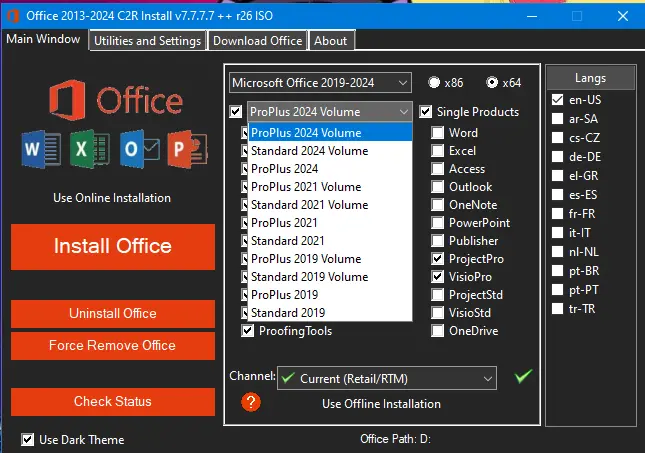Image resolution: width=645 pixels, height=453 pixels.
Task: Choose Standard 2024 Volume from list
Action: coord(330,151)
